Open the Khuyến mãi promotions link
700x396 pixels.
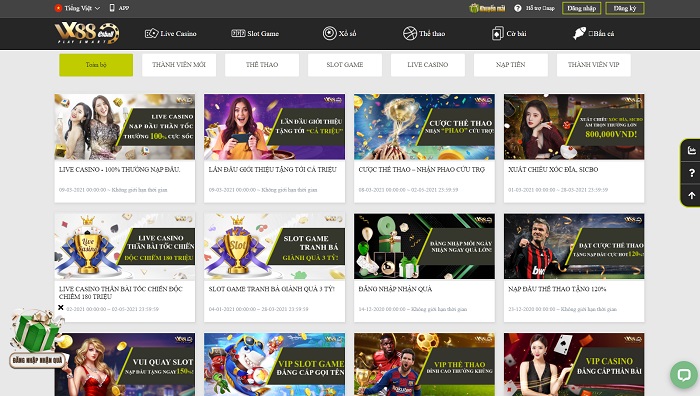pos(487,8)
